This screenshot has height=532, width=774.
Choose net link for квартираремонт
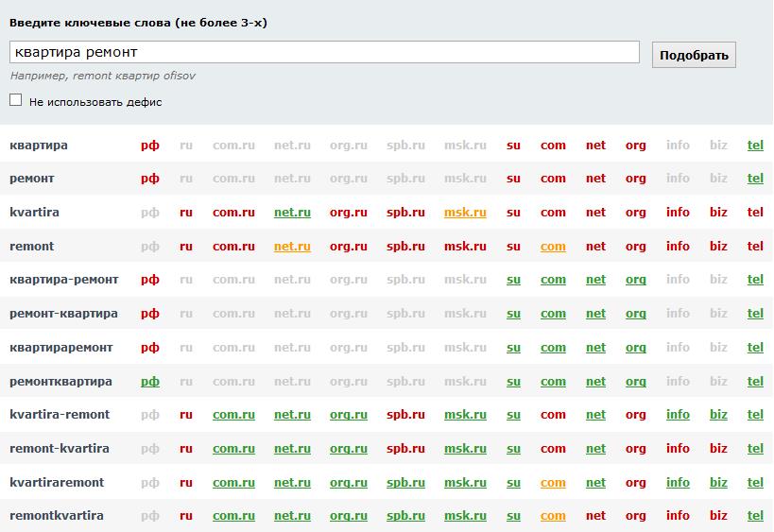595,348
